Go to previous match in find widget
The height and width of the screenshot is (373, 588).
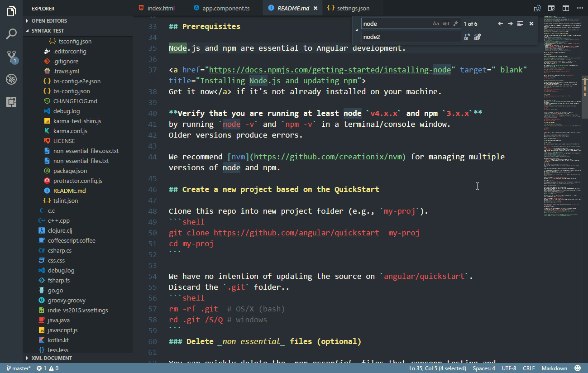500,24
